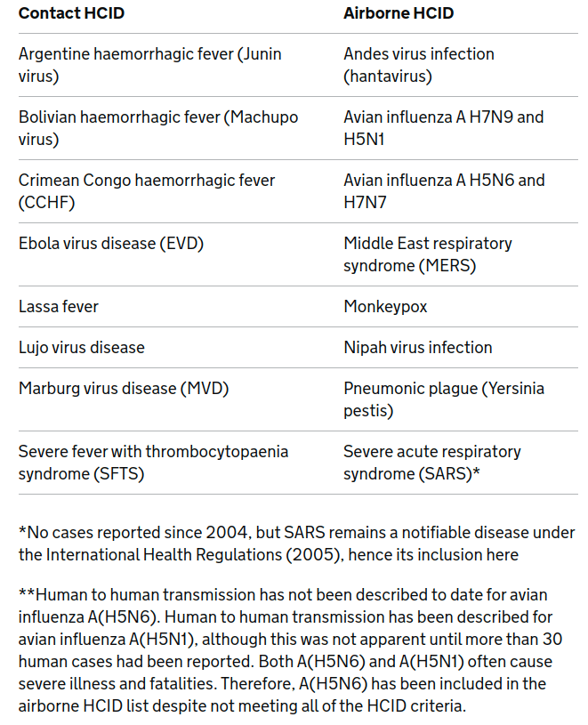Click Severe acute respiratory syndrome (SARS) entry
The image size is (588, 725).
click(431, 463)
